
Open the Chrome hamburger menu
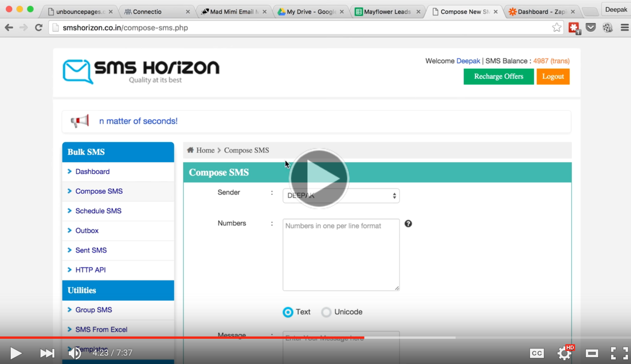624,28
